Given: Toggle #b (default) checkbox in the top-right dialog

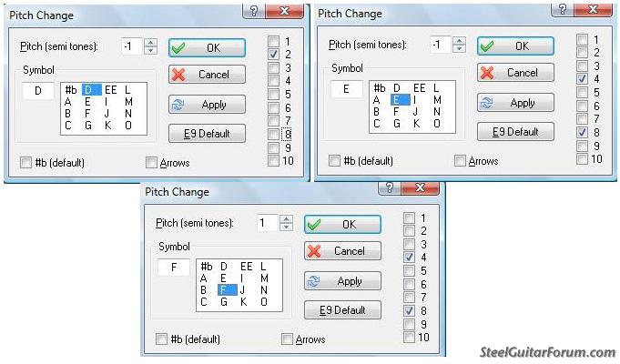Looking at the screenshot, I should [x=334, y=161].
